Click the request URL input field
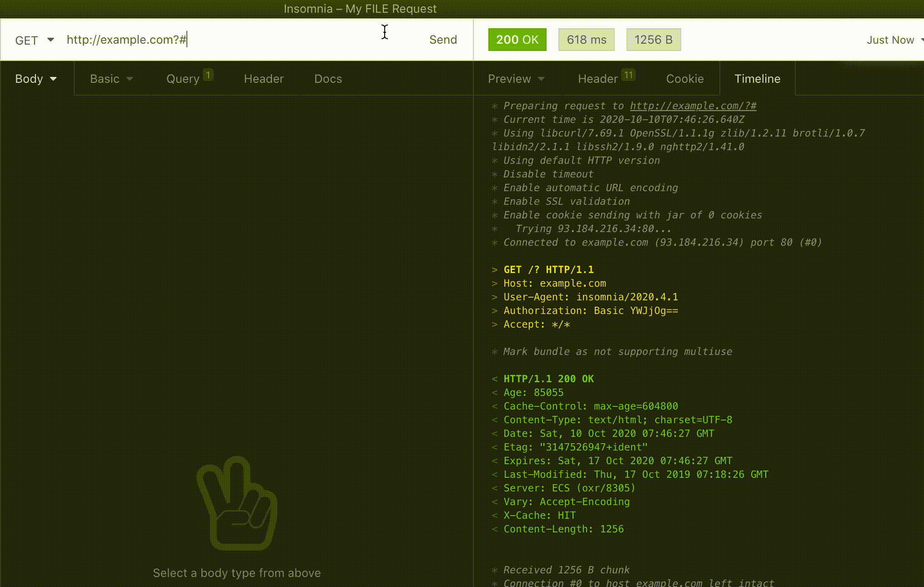 (x=236, y=40)
